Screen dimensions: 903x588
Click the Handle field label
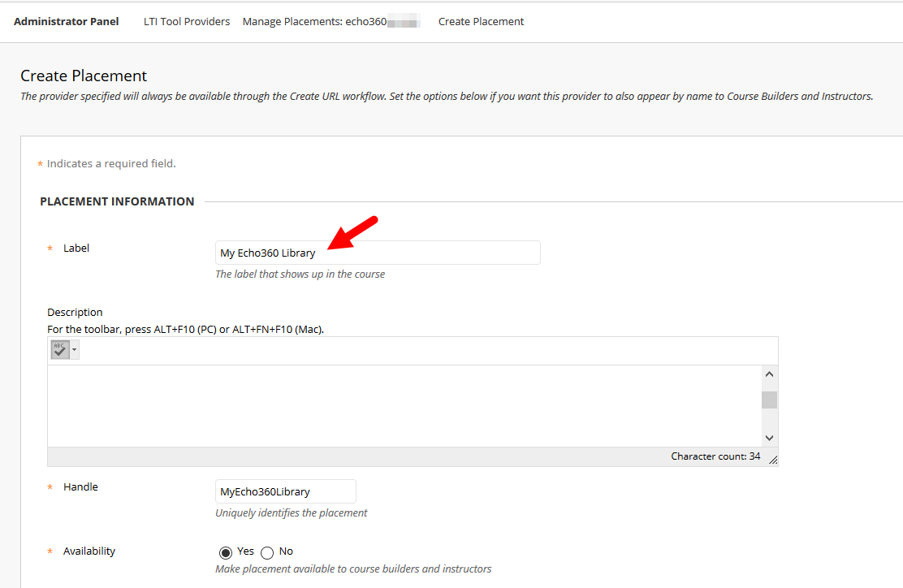click(x=80, y=486)
